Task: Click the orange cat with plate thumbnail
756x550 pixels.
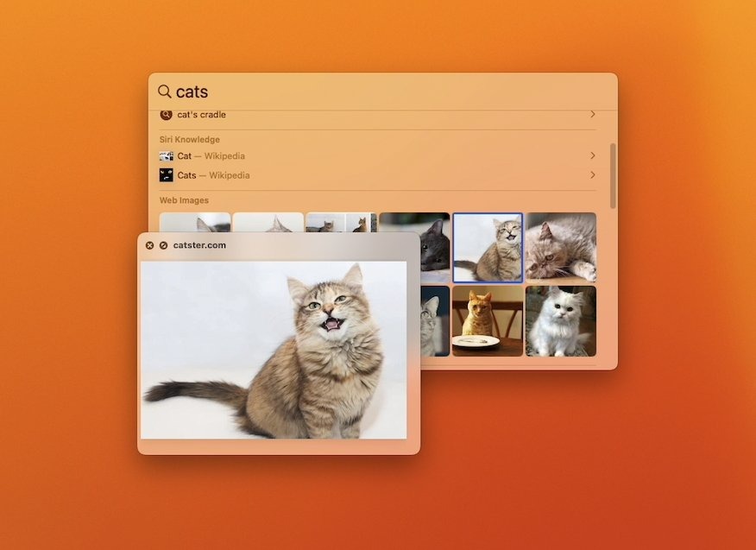Action: coord(488,323)
